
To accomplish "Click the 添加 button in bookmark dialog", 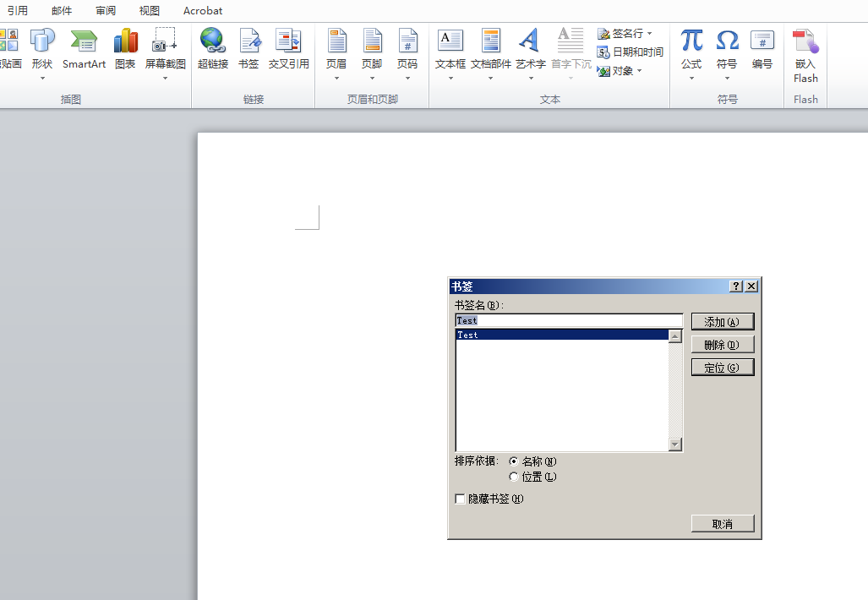I will [722, 322].
